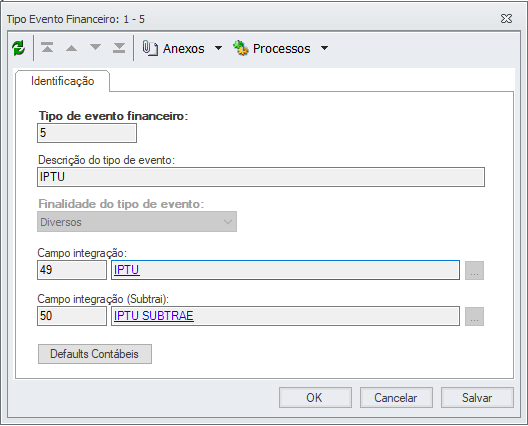Image resolution: width=528 pixels, height=426 pixels.
Task: Go to first record arrow icon
Action: (47, 48)
